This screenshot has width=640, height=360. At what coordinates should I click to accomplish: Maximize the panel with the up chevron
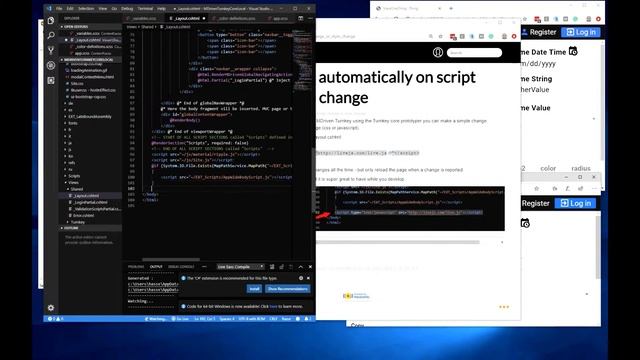point(301,267)
